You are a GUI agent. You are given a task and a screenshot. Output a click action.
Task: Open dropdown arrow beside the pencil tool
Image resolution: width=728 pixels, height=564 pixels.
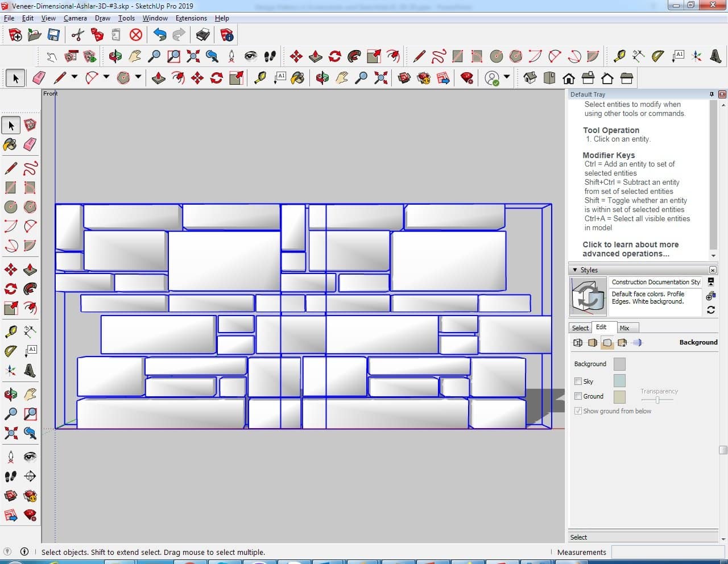75,77
